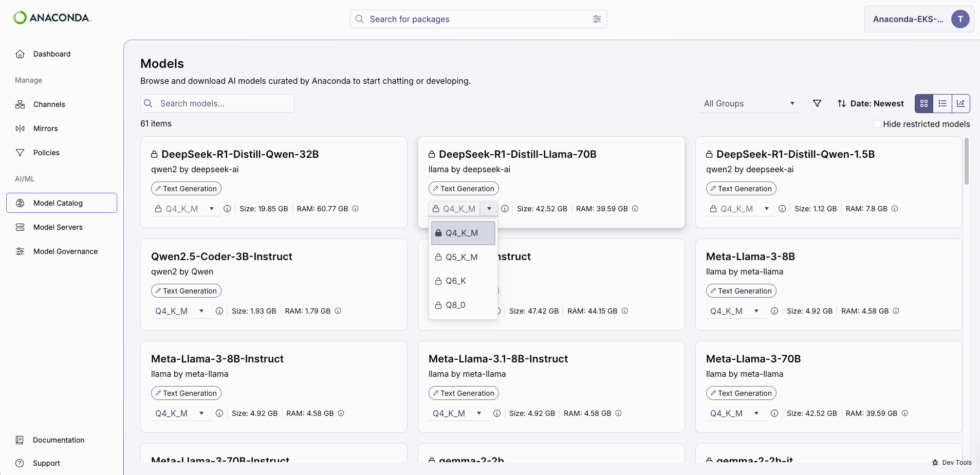
Task: Open Dev Tools bug icon
Action: tap(935, 463)
